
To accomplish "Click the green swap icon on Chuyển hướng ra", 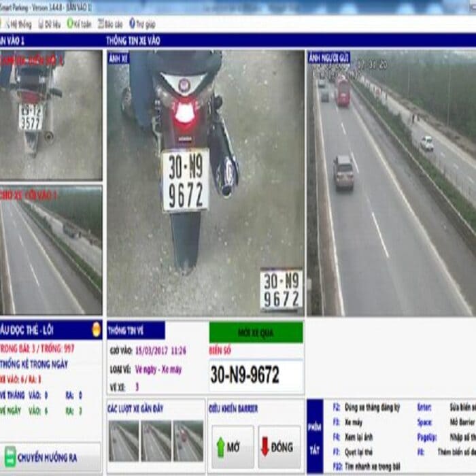I will pyautogui.click(x=10, y=456).
